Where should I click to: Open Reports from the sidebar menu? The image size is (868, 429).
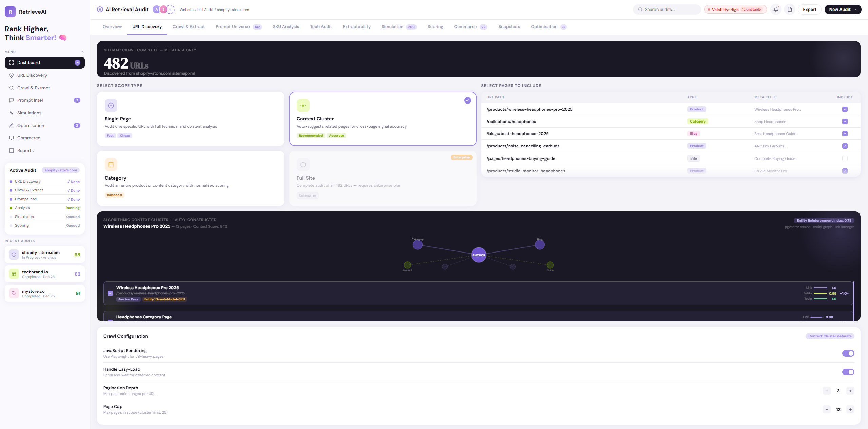coord(25,150)
